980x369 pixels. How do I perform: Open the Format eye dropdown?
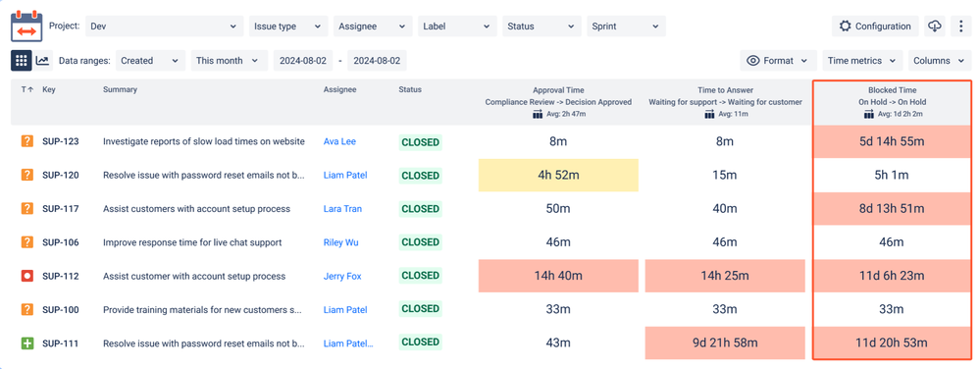point(779,61)
